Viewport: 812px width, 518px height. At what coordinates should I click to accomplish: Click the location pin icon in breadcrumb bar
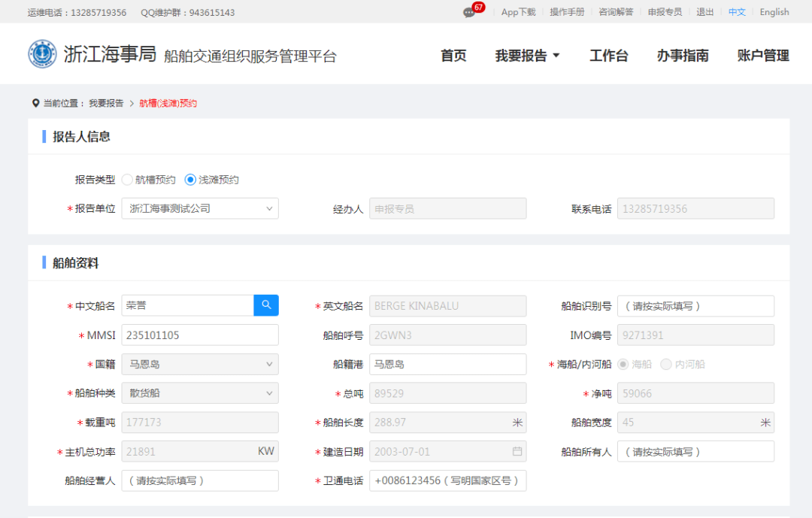pos(35,103)
